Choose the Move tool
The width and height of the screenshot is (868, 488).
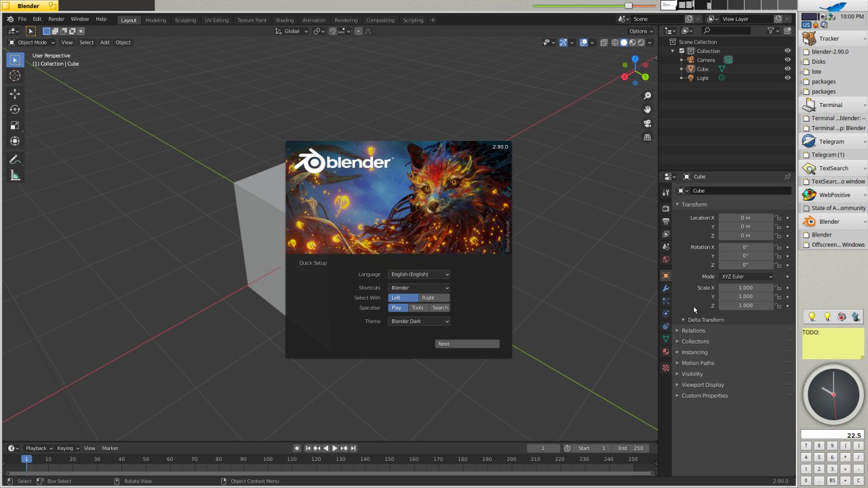coord(15,94)
